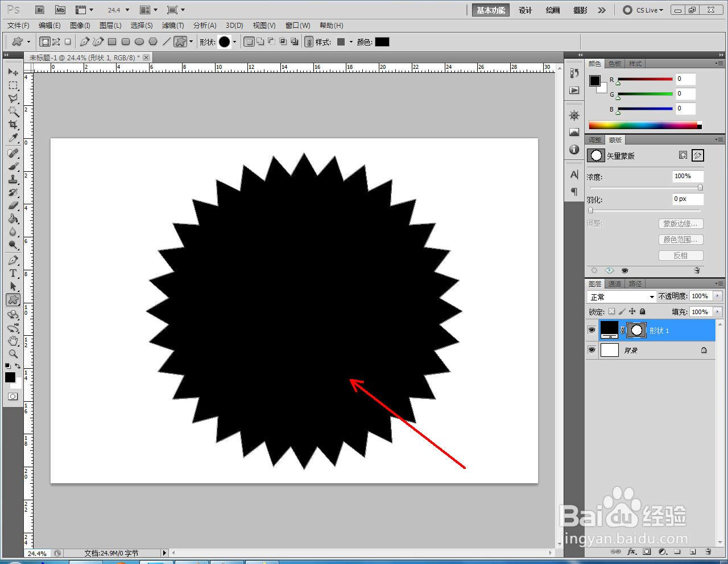This screenshot has width=728, height=564.
Task: Choose the Ellipse shape option
Action: click(x=139, y=42)
